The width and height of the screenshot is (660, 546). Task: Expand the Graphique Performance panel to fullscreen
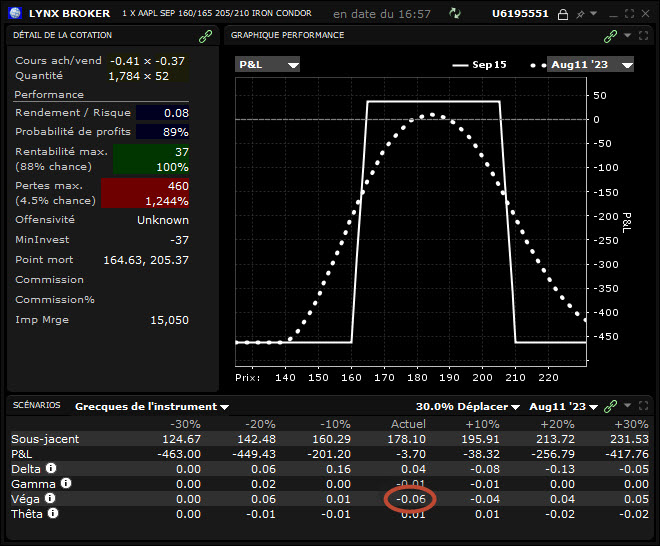click(644, 35)
